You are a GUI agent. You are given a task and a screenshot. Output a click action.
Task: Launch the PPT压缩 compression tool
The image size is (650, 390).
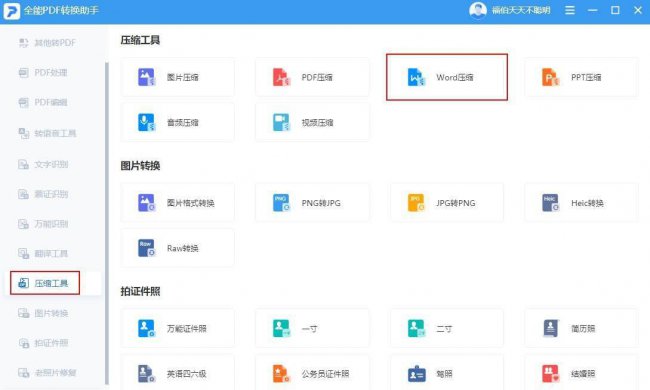pyautogui.click(x=581, y=77)
